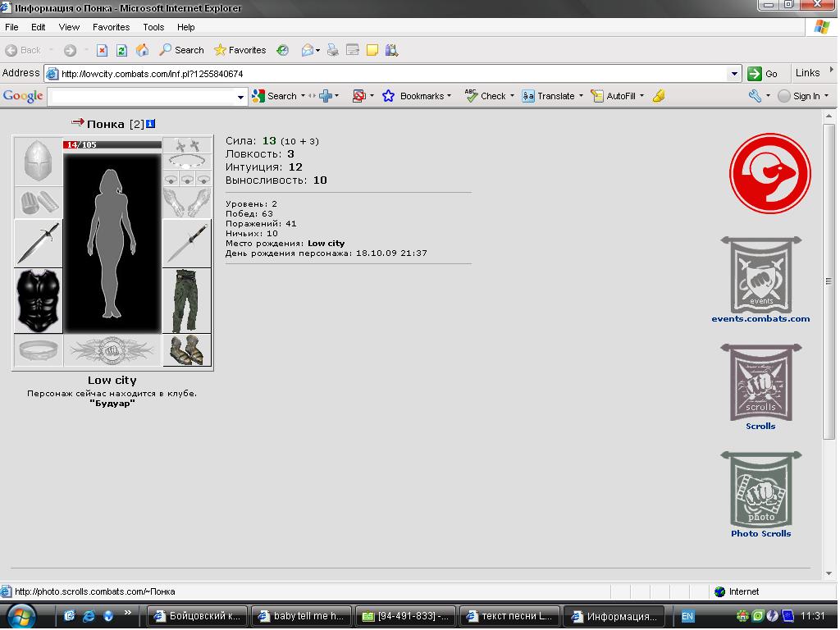Image resolution: width=840 pixels, height=630 pixels.
Task: Click the black chest armor slot
Action: pyautogui.click(x=38, y=301)
